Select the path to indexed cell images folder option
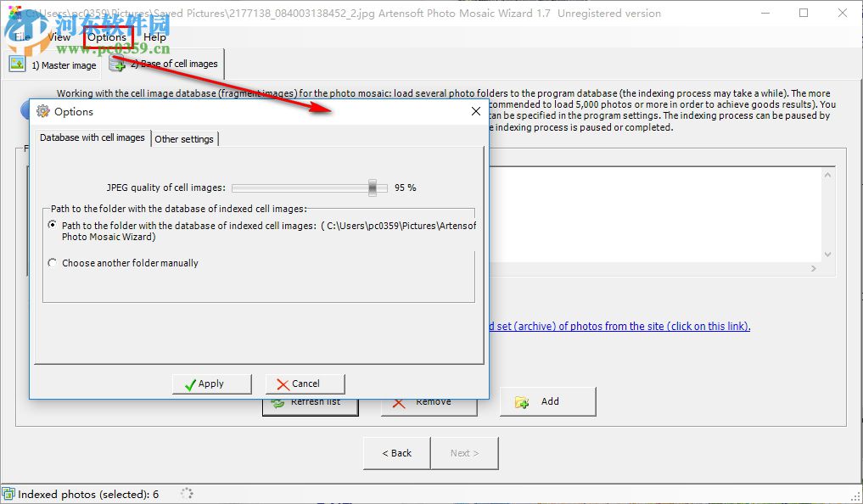Image resolution: width=863 pixels, height=504 pixels. tap(51, 225)
